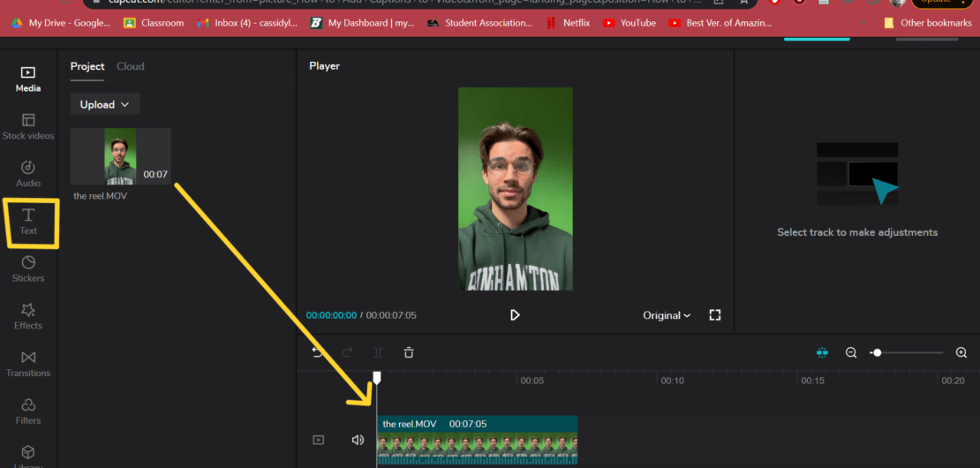Enter fullscreen preview mode
980x468 pixels.
pos(715,315)
